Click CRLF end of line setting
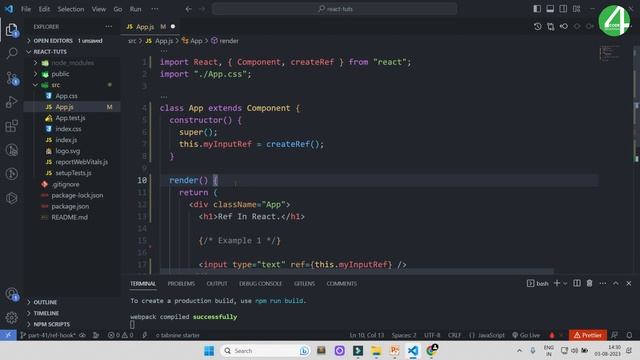Image resolution: width=640 pixels, height=360 pixels. [454, 335]
